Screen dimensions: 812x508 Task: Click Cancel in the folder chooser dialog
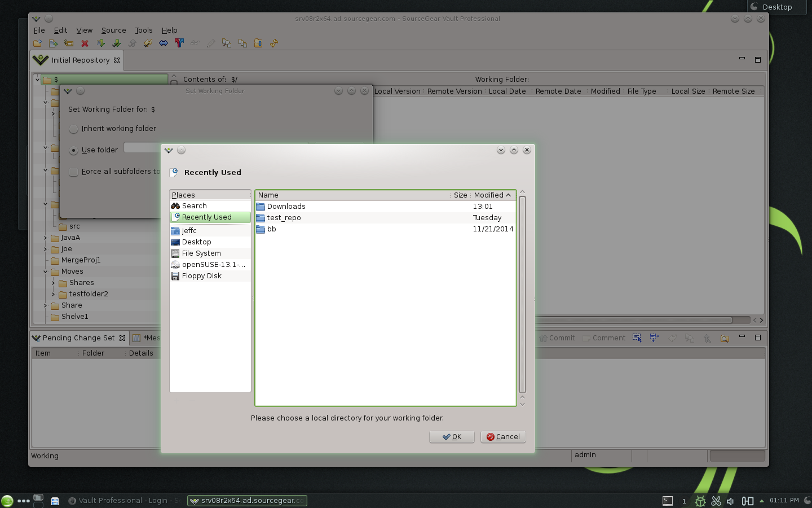tap(503, 437)
